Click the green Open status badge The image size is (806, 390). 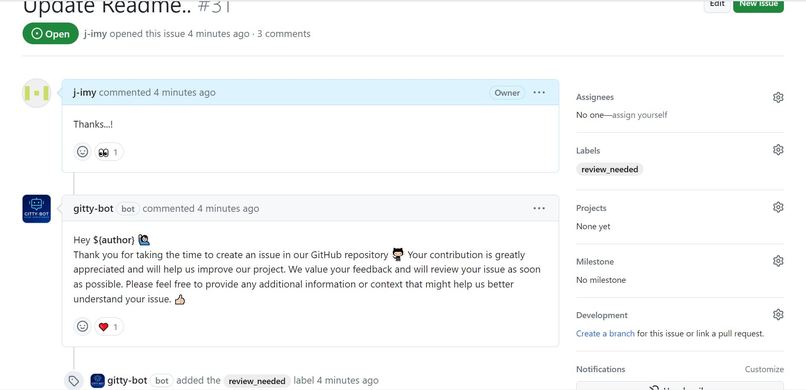coord(50,33)
